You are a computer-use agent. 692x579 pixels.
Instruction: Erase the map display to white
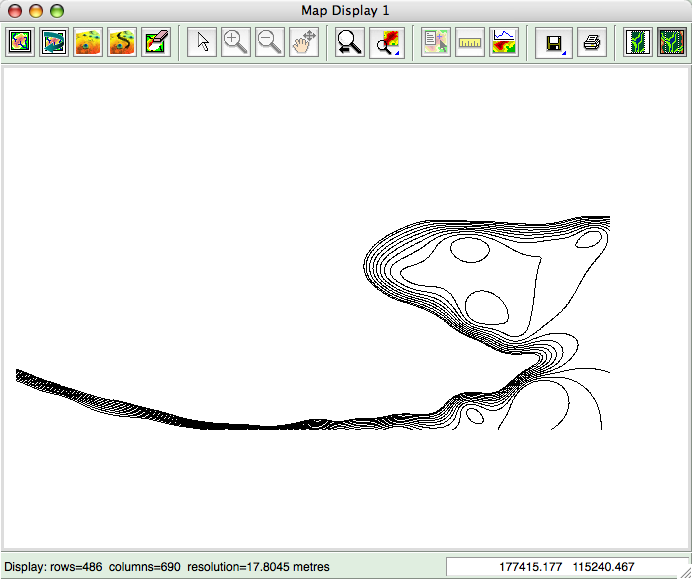pyautogui.click(x=156, y=42)
